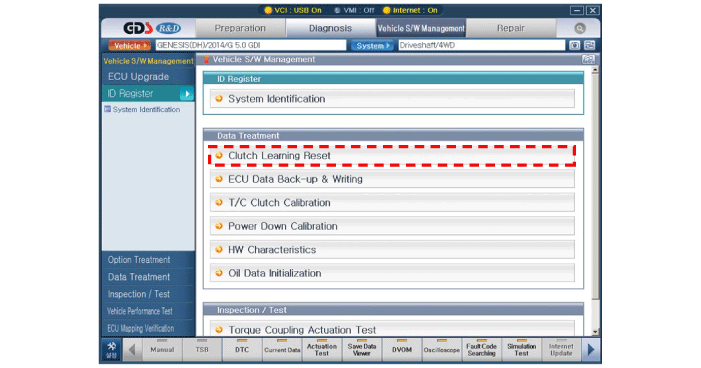
Task: Click the right arrow in bottom toolbar
Action: [591, 350]
